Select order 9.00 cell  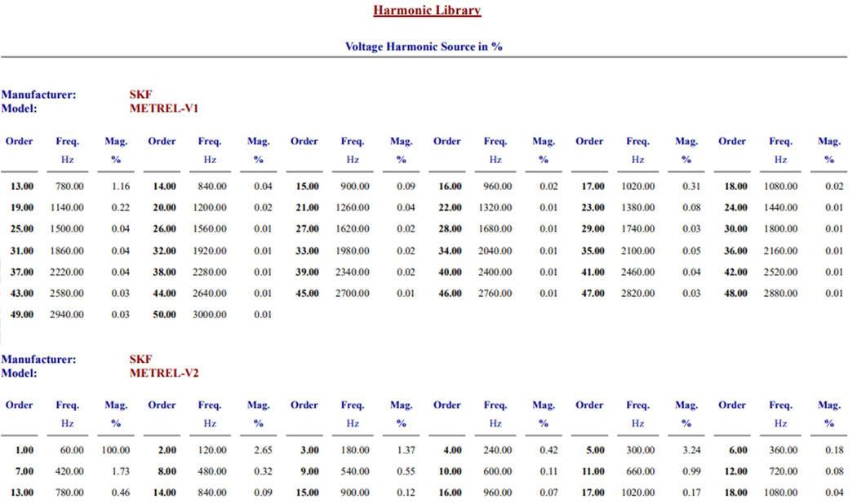click(x=309, y=471)
